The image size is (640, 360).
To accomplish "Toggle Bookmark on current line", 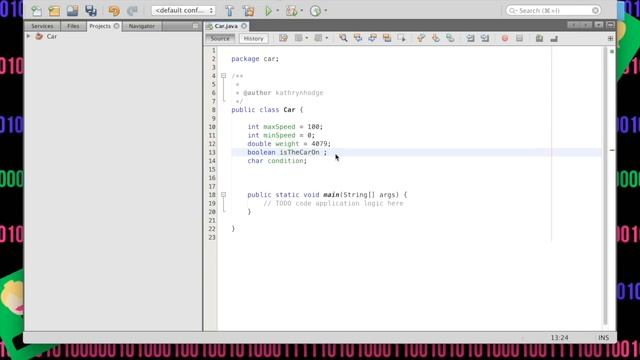I will (x=450, y=38).
